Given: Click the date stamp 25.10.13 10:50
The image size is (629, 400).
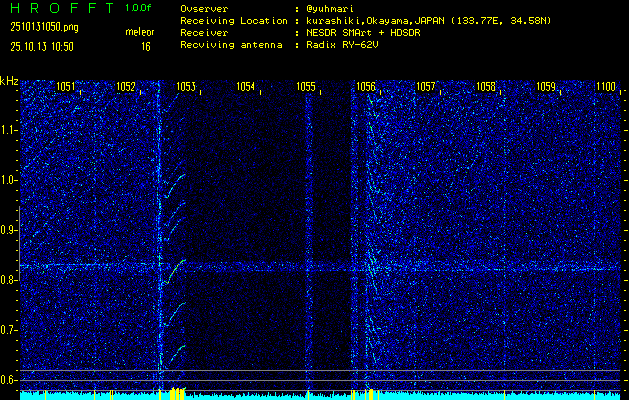Looking at the screenshot, I should 42,47.
